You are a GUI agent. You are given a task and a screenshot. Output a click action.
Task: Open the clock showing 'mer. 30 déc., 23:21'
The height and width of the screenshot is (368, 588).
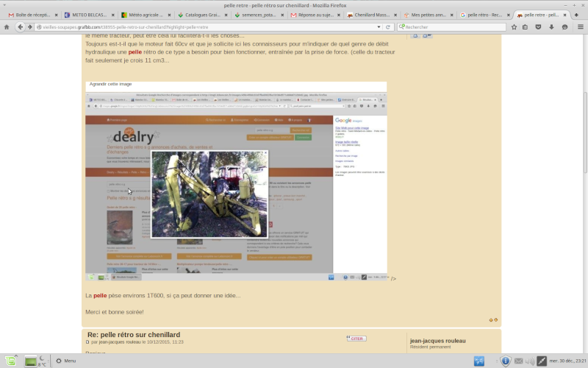click(567, 361)
